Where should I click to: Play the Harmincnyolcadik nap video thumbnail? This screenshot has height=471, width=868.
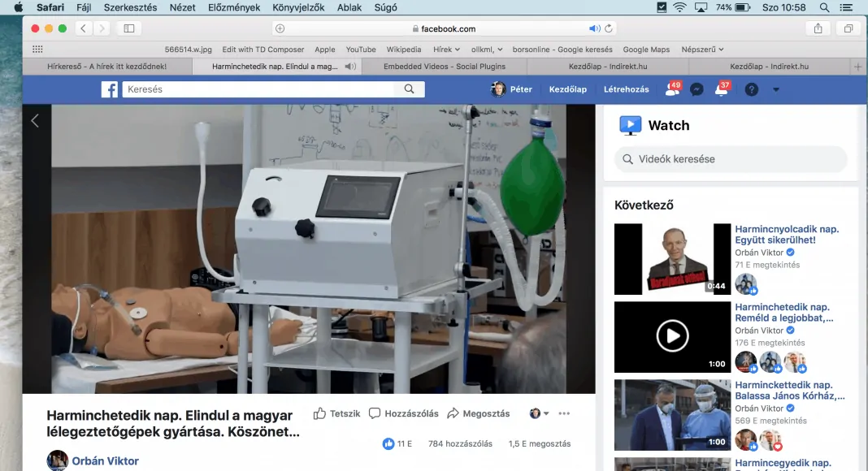tap(673, 259)
